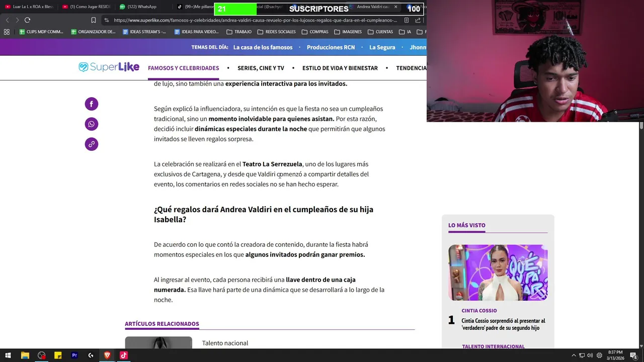This screenshot has width=644, height=362.
Task: Open the Windows Start menu
Action: click(8, 355)
